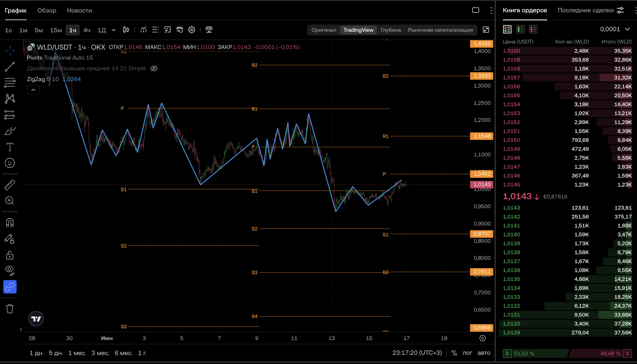This screenshot has height=364, width=637.
Task: Open the Последние сделки tab
Action: 585,10
